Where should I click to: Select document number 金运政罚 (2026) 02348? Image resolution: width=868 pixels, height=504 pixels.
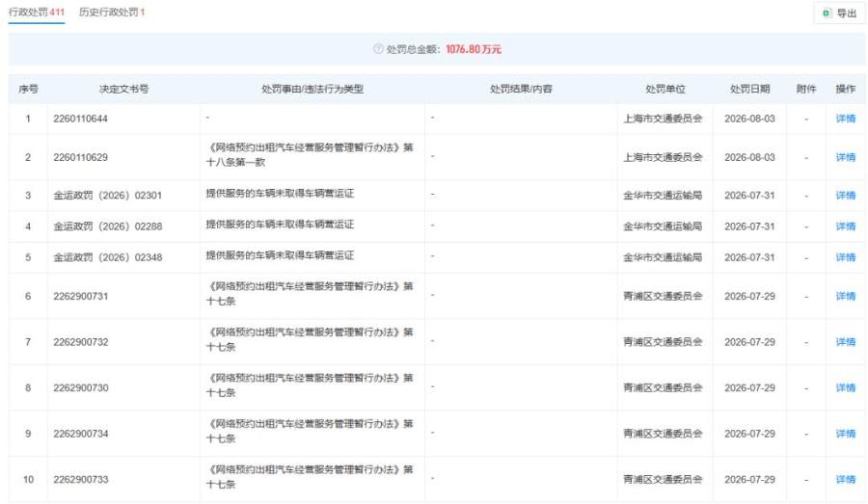tap(107, 257)
